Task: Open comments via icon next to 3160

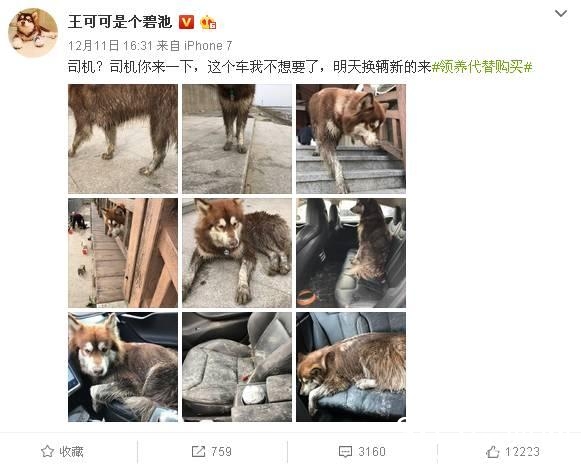Action: (x=345, y=451)
